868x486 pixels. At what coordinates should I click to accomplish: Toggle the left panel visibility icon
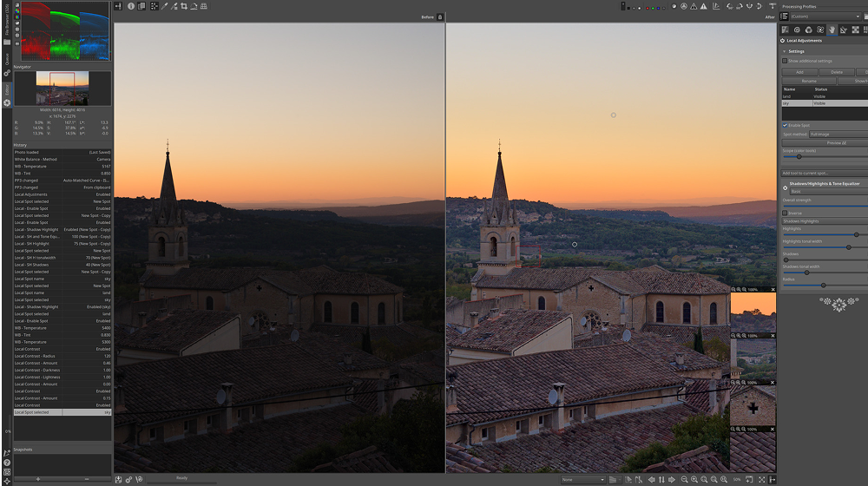pyautogui.click(x=118, y=6)
